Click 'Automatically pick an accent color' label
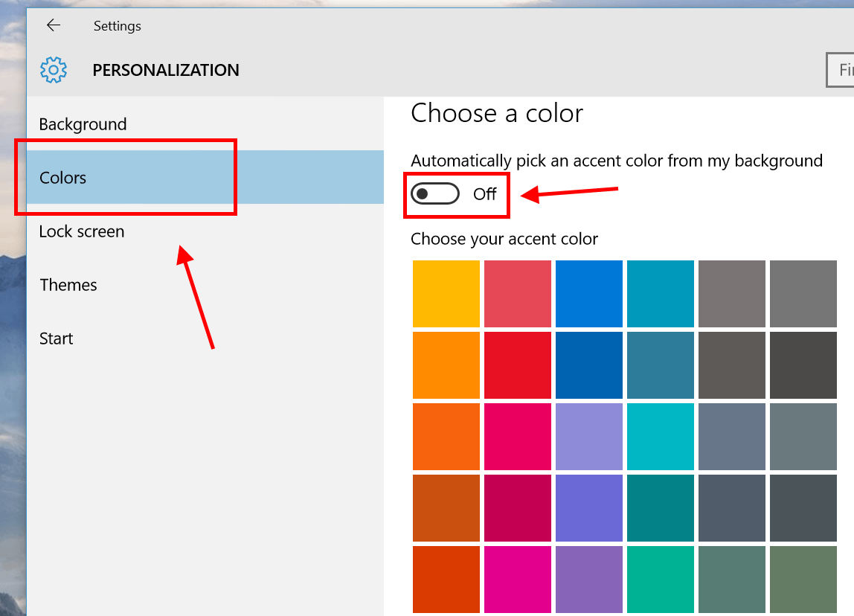 pyautogui.click(x=617, y=161)
